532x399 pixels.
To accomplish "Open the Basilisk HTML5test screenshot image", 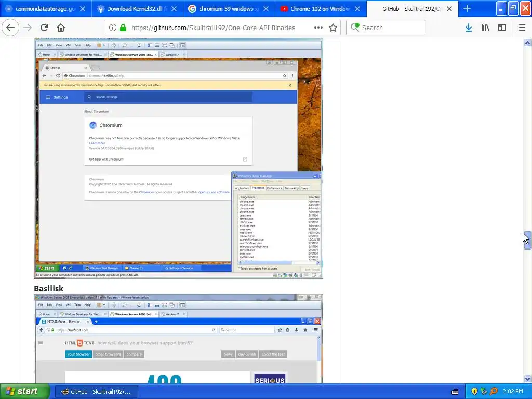I will click(178, 339).
